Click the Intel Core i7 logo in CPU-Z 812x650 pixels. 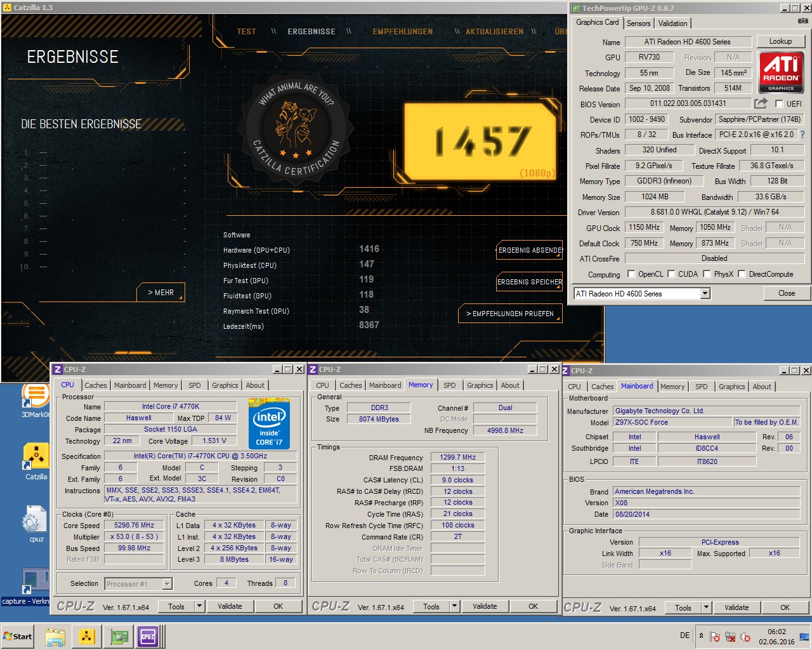click(269, 424)
